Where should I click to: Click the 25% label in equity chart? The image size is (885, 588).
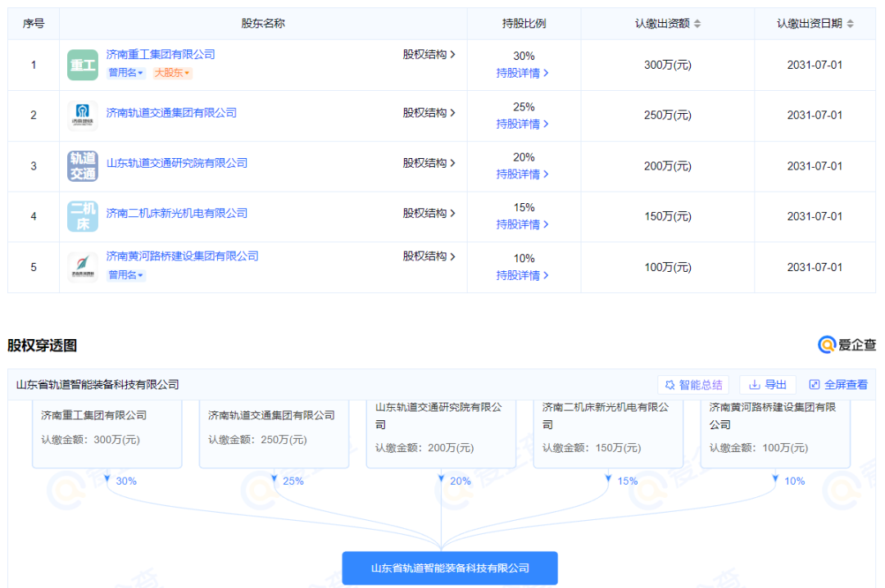[x=293, y=481]
